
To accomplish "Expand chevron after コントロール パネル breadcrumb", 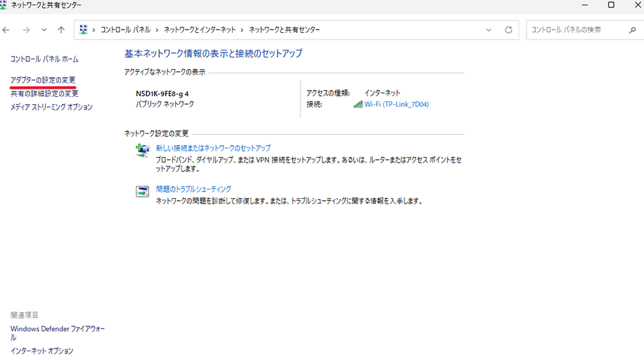I will [157, 30].
